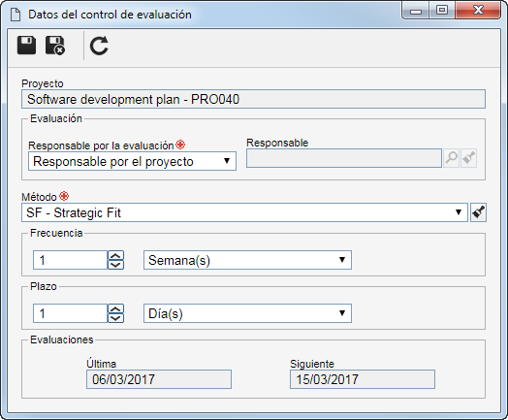Click the clear brush icon beside Responsable

coord(469,158)
